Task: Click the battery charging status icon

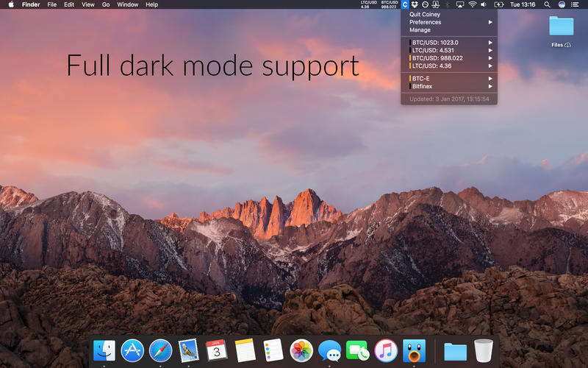Action: [499, 4]
